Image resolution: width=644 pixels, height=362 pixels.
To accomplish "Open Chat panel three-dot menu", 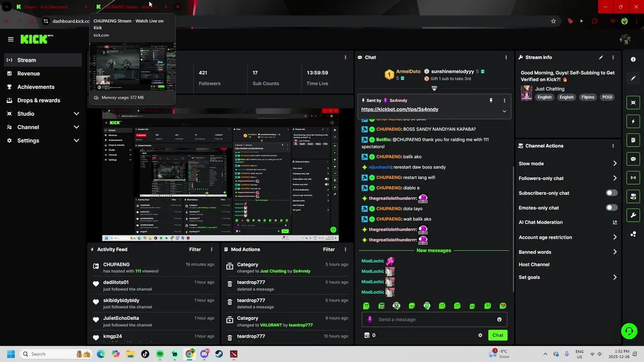I will 506,57.
